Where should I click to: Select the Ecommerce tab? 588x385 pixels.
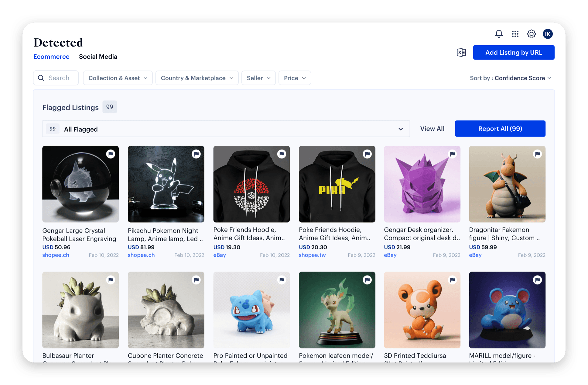(51, 57)
